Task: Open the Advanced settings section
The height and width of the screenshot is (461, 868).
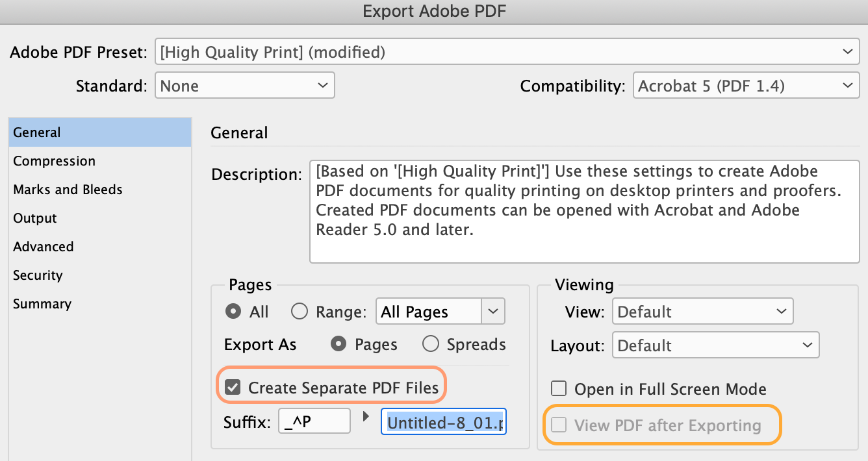Action: coord(44,247)
